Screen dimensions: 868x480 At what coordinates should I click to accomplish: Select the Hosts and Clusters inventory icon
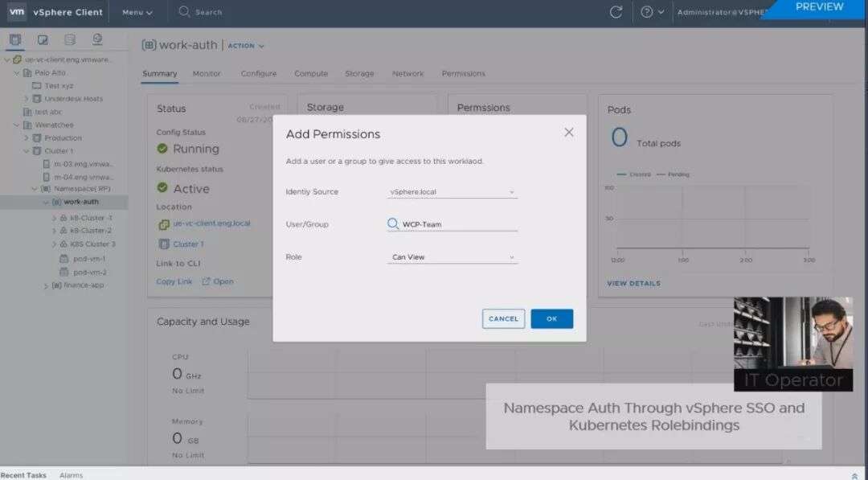point(15,40)
